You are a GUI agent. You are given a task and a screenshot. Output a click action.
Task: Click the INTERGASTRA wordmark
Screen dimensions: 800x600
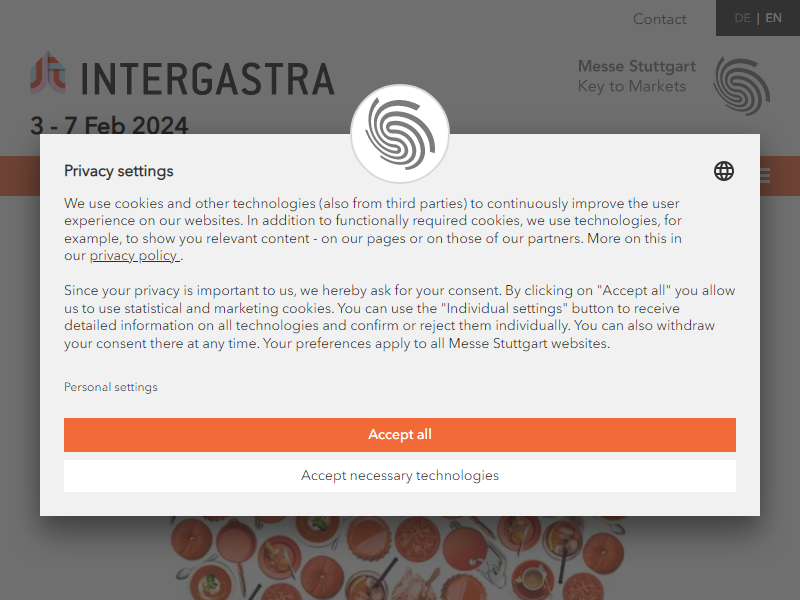[208, 79]
